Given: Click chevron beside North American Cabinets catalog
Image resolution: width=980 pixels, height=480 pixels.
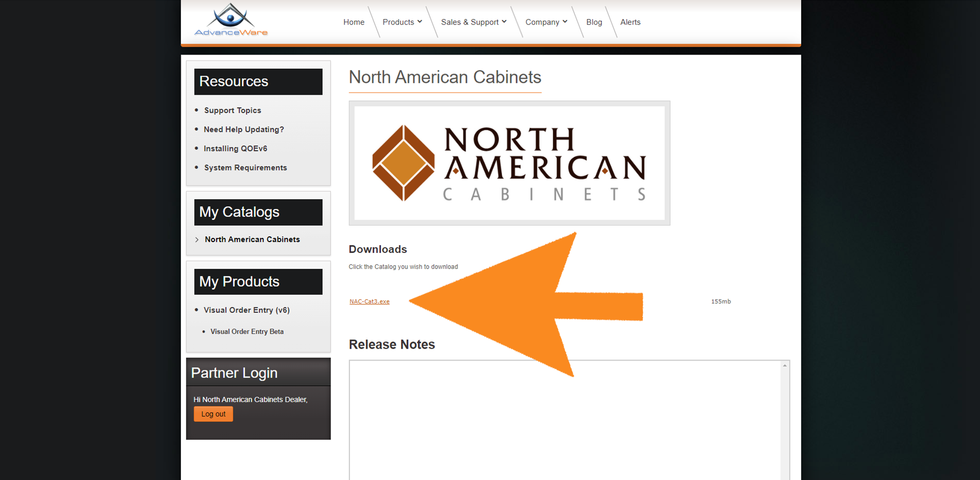Looking at the screenshot, I should [x=197, y=239].
